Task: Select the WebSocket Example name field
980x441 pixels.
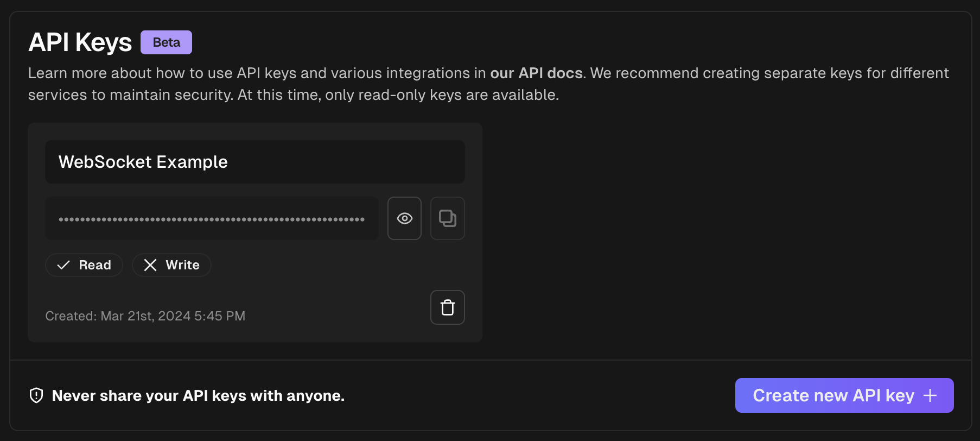Action: click(x=255, y=161)
